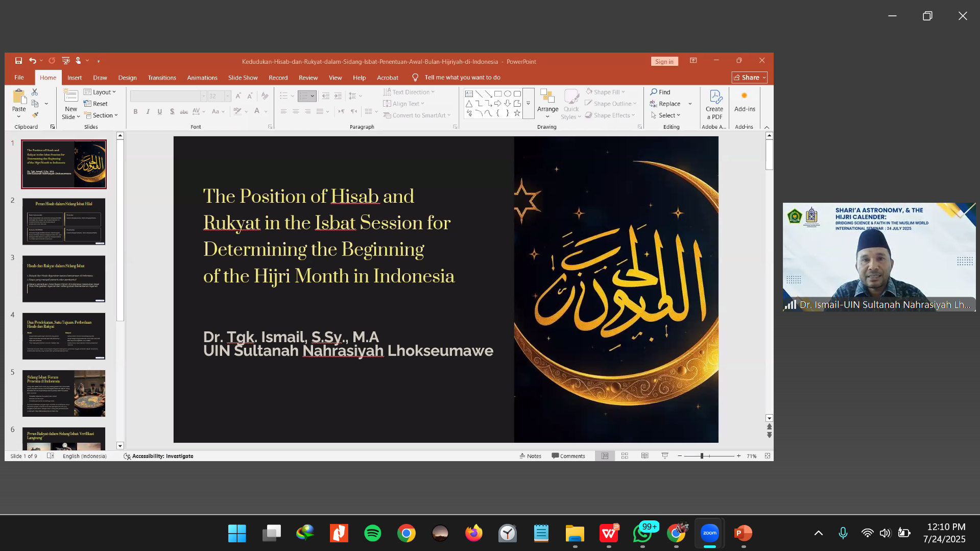
Task: Switch to the Transitions tab
Action: (x=162, y=78)
